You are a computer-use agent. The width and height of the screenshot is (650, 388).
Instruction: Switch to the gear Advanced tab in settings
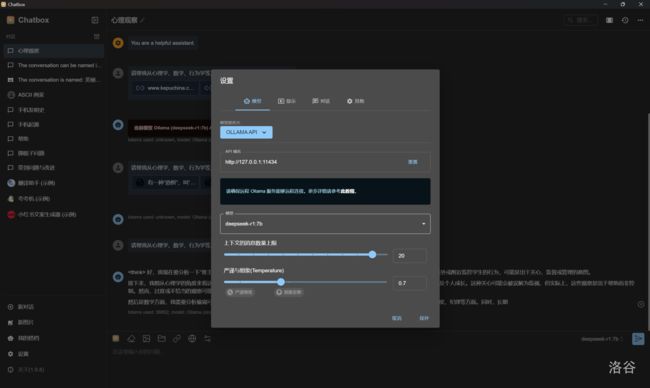[x=355, y=101]
